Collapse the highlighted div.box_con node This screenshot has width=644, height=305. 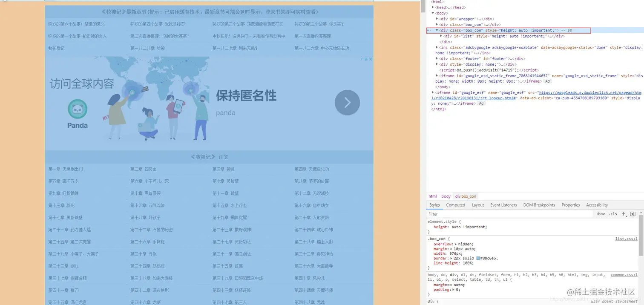[x=437, y=30]
